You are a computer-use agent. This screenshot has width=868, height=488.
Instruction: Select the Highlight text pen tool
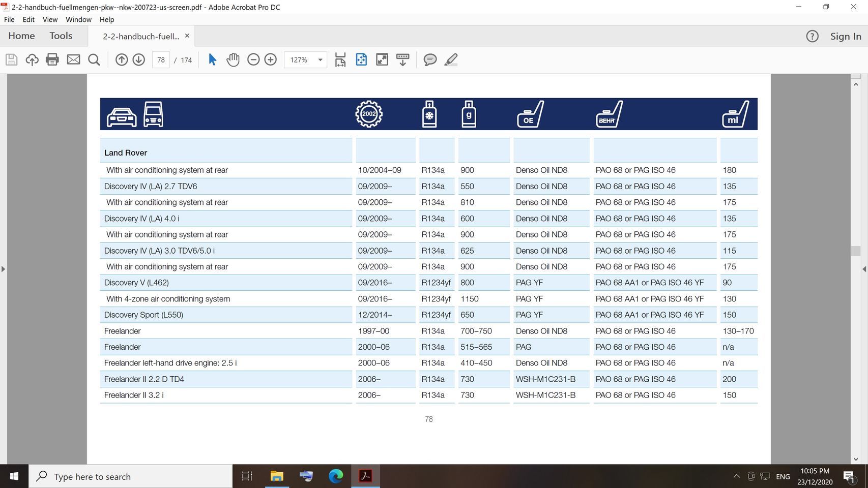click(451, 59)
